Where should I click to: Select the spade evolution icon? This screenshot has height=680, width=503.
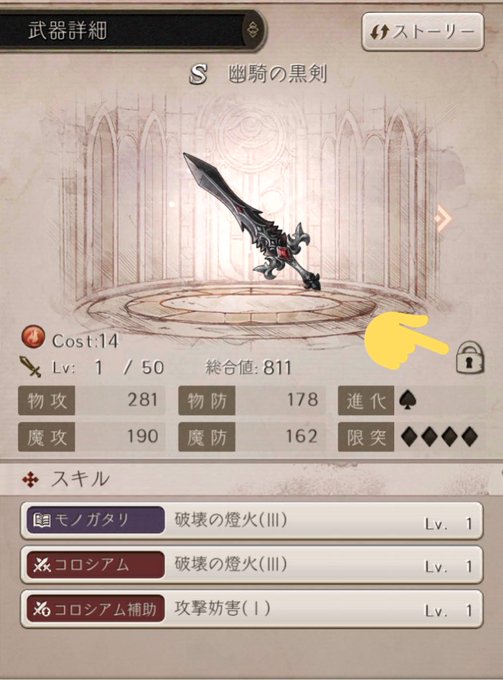(408, 399)
